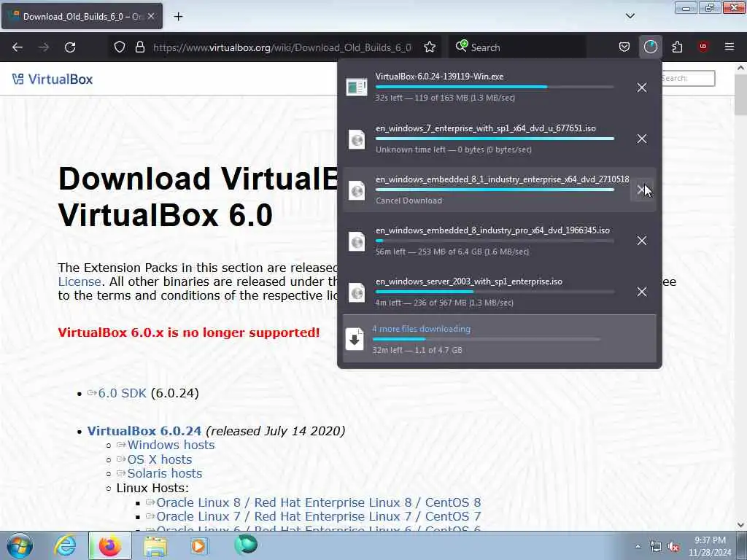Image resolution: width=747 pixels, height=560 pixels.
Task: Cancel the windows_embedded_8_1_industry_enterprise download
Action: click(x=642, y=190)
